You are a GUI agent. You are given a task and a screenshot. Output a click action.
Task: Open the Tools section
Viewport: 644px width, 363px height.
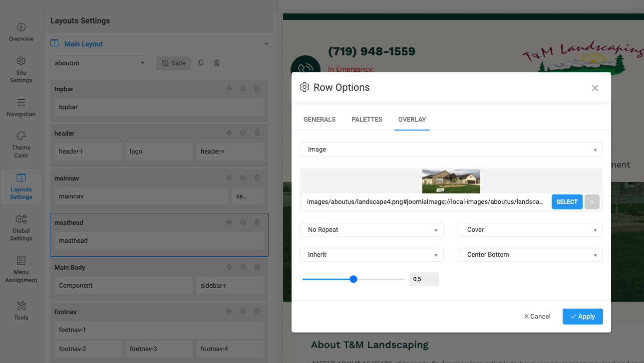coord(21,311)
